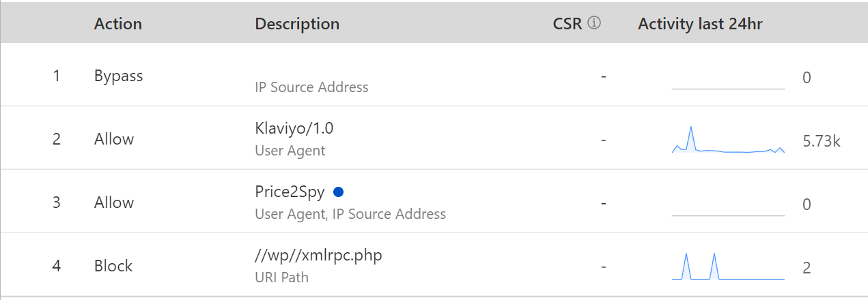Select the Activity last 24hr header
This screenshot has width=868, height=300.
pos(700,24)
